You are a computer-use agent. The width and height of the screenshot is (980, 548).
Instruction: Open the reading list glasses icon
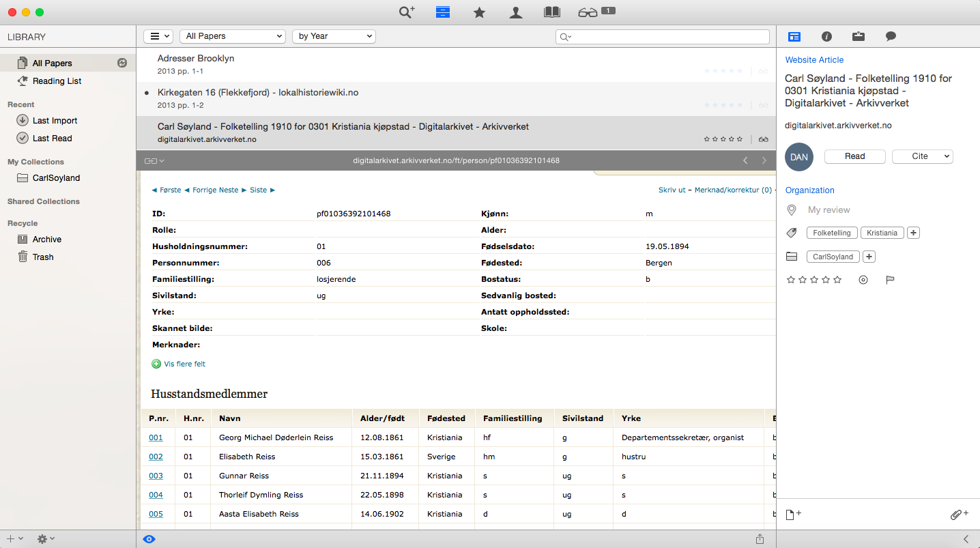click(588, 12)
